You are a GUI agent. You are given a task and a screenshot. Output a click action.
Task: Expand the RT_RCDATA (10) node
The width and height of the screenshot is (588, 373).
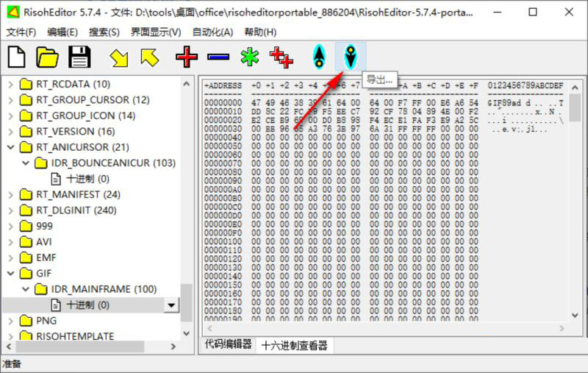pyautogui.click(x=11, y=85)
